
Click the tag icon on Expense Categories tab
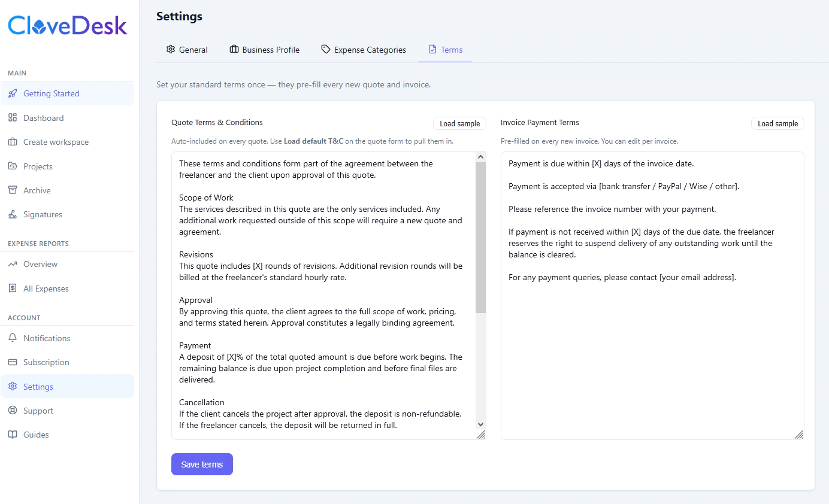(326, 49)
